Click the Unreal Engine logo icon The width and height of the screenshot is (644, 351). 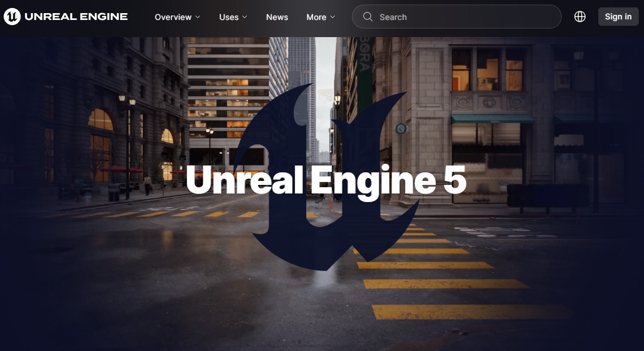12,17
